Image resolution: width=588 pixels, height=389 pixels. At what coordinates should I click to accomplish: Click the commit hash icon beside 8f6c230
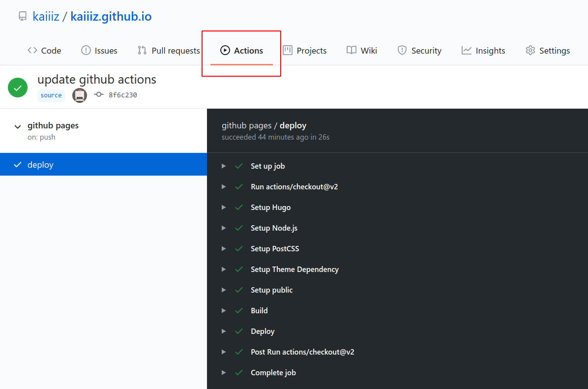[99, 95]
